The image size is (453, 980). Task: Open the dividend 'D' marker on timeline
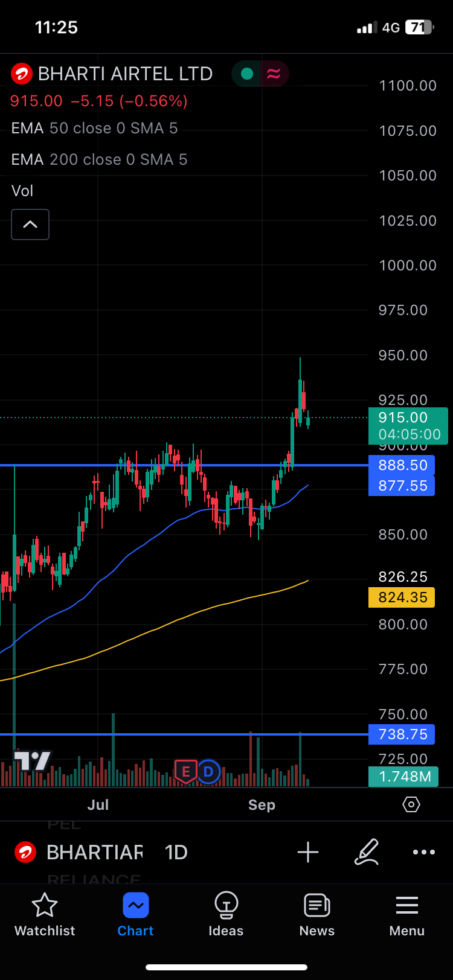(208, 771)
